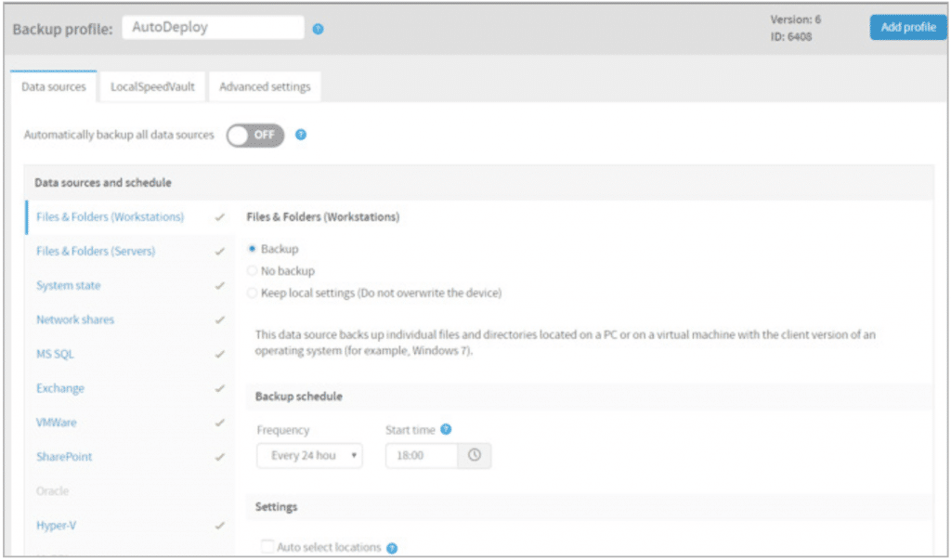
Task: Click help icon next to profile name
Action: (x=318, y=29)
